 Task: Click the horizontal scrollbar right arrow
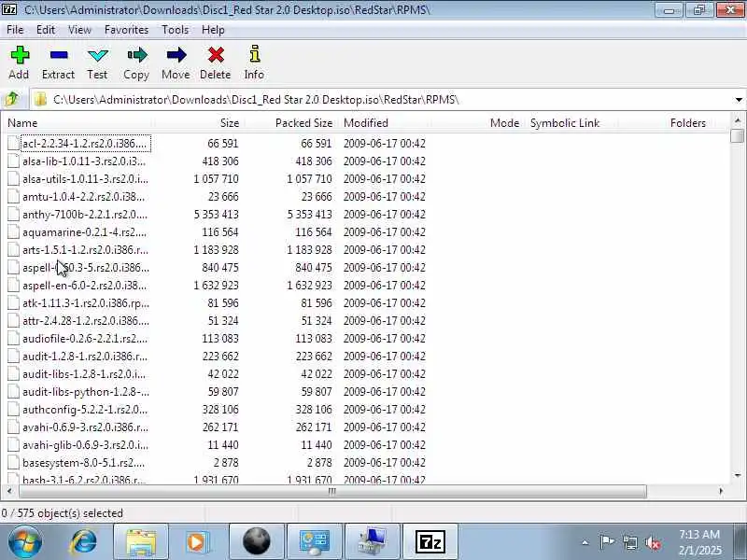pyautogui.click(x=721, y=491)
